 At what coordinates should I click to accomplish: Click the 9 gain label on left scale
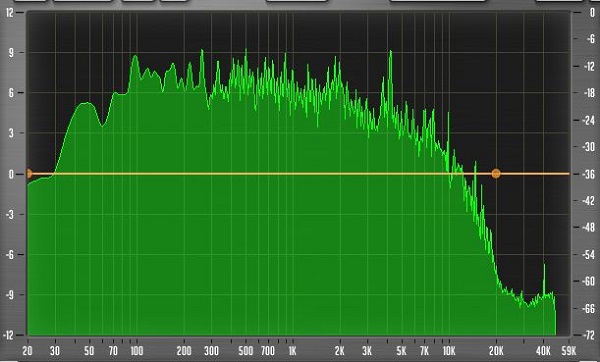pyautogui.click(x=11, y=53)
